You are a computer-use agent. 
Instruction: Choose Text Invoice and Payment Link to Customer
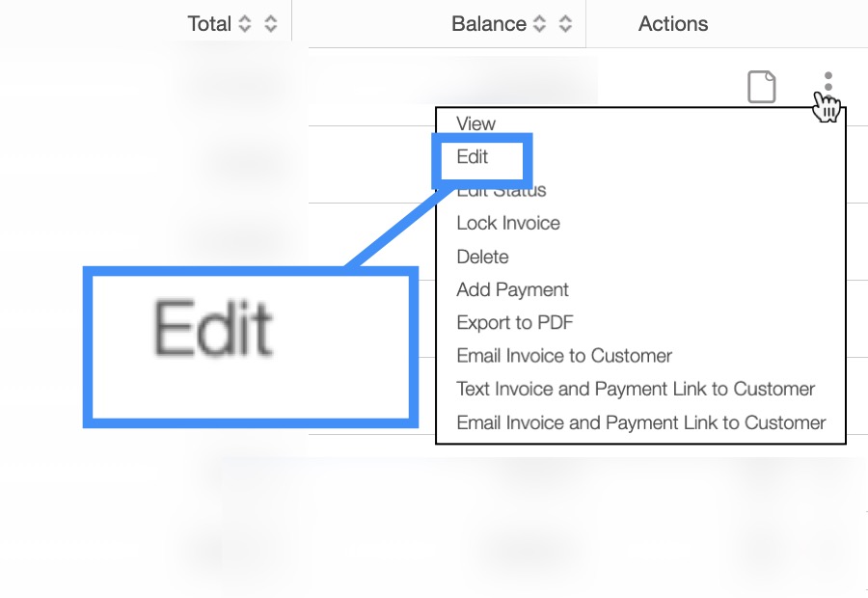(636, 389)
